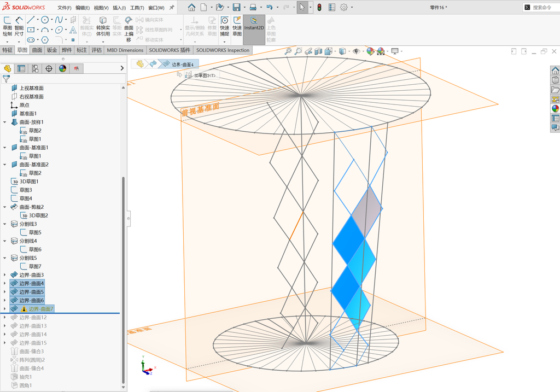Viewport: 560px width, 392px height.
Task: Click the 搜索命令 search field
Action: [x=542, y=7]
